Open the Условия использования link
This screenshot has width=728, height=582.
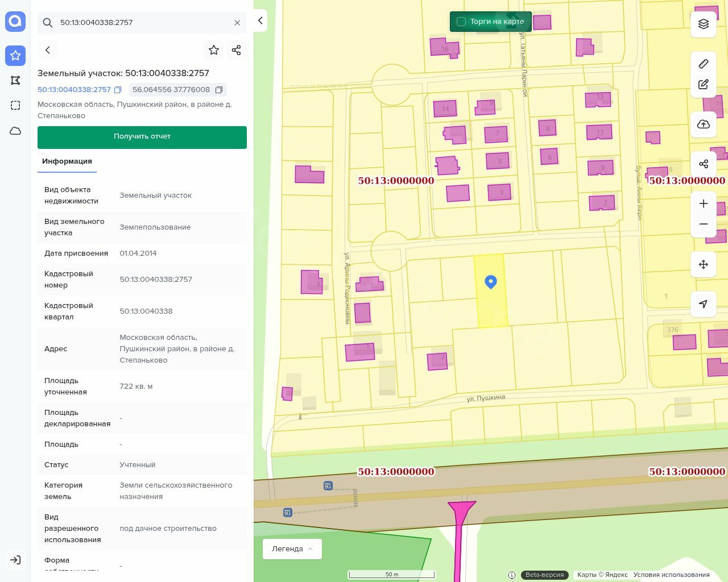(x=671, y=575)
